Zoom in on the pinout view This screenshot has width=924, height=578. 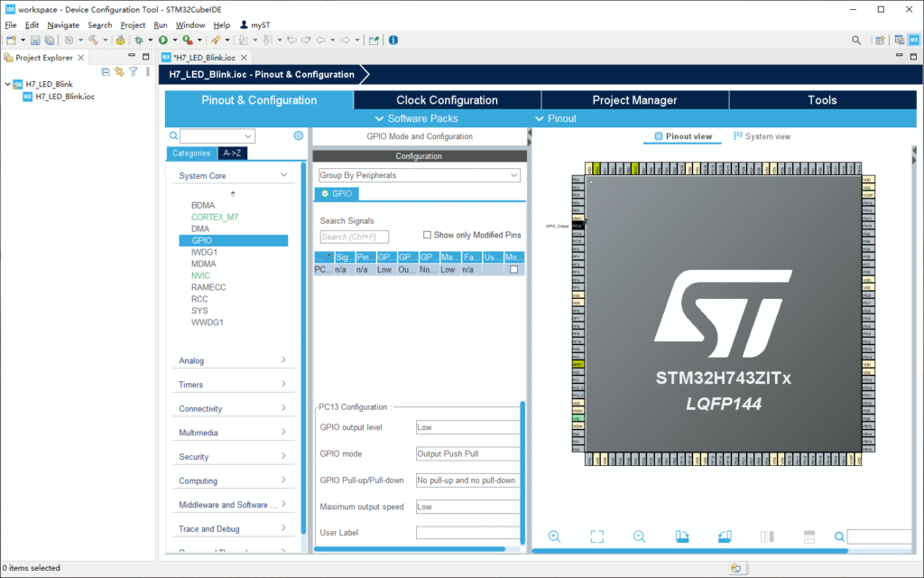(x=555, y=536)
